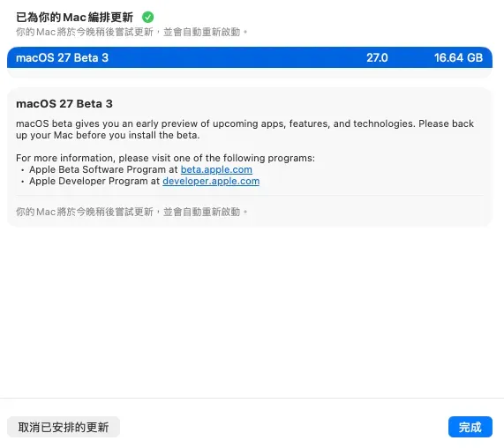504x448 pixels.
Task: Click the 16.64 GB size value
Action: coord(458,58)
